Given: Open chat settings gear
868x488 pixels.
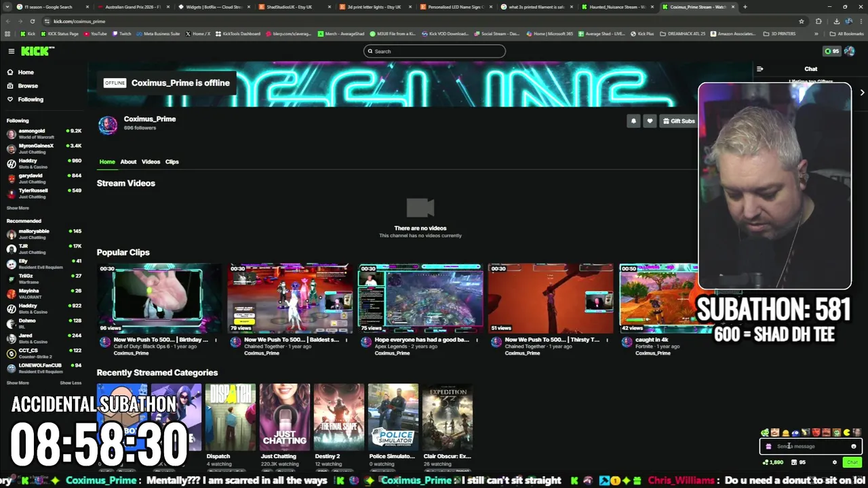Looking at the screenshot, I should [x=835, y=462].
